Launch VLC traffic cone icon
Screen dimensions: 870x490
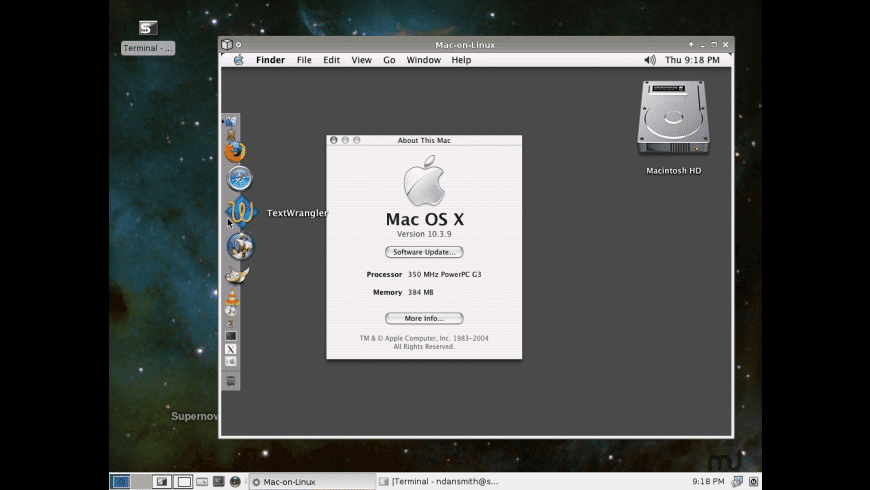point(232,297)
